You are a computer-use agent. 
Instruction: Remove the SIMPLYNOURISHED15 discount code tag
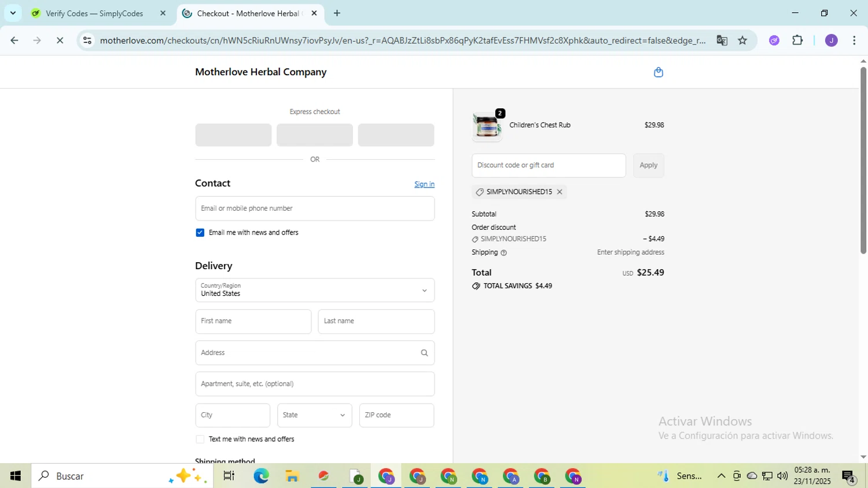560,192
